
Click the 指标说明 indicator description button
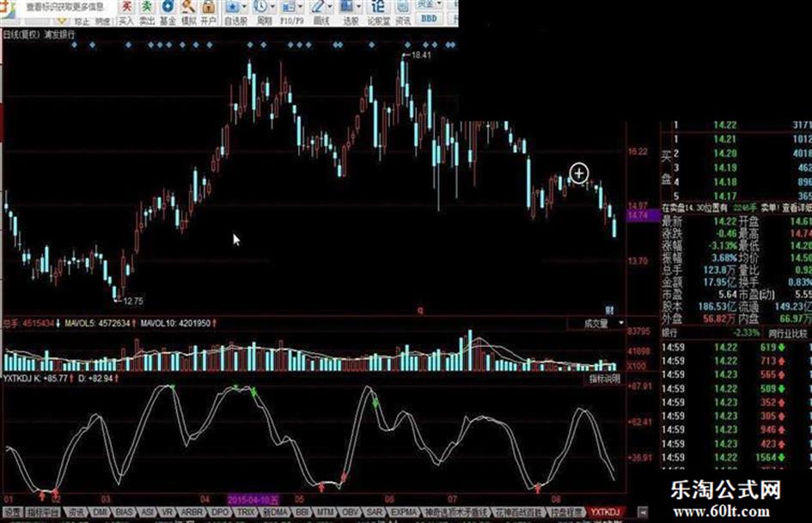click(604, 379)
